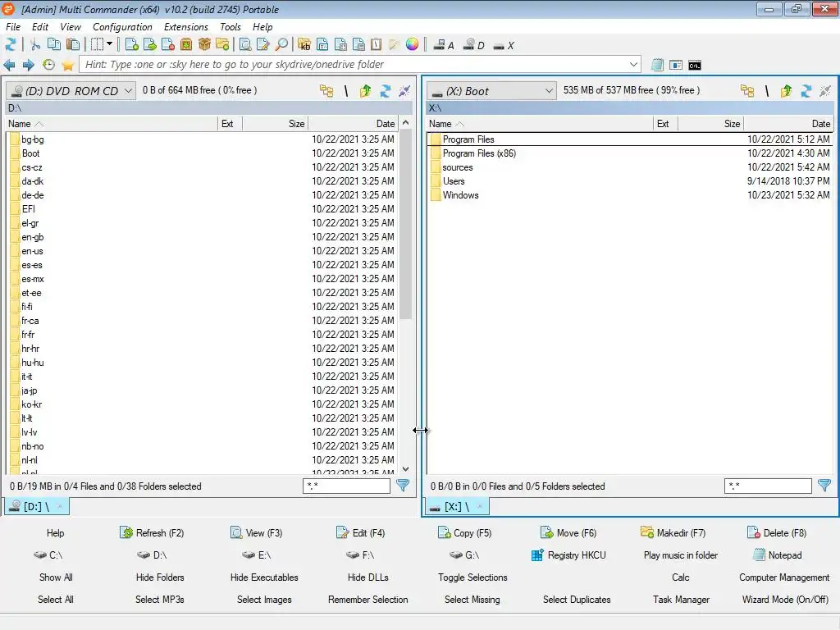Click the file icon with green arrow
This screenshot has height=630, width=840.
[x=150, y=44]
